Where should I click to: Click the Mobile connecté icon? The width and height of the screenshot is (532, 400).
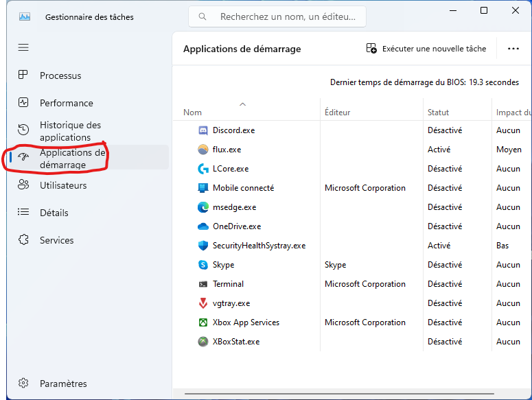203,188
